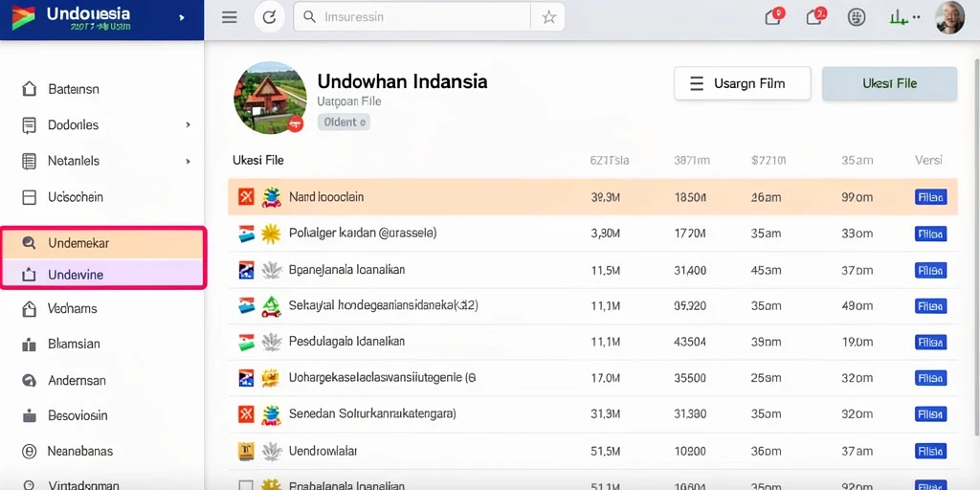Select the Uendrowlalar file name
980x490 pixels.
click(x=323, y=450)
